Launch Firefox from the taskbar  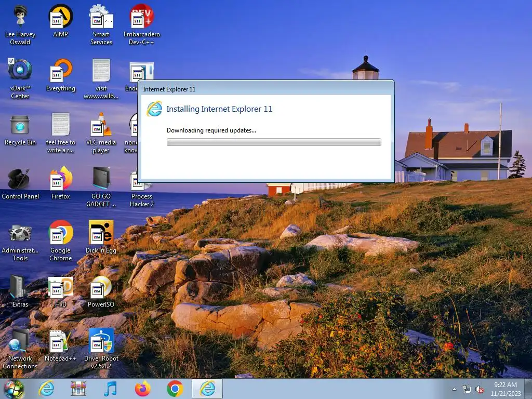pyautogui.click(x=142, y=389)
